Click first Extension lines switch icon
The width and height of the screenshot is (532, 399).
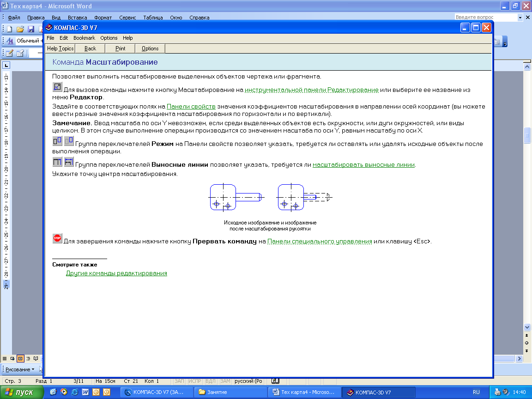coord(57,162)
